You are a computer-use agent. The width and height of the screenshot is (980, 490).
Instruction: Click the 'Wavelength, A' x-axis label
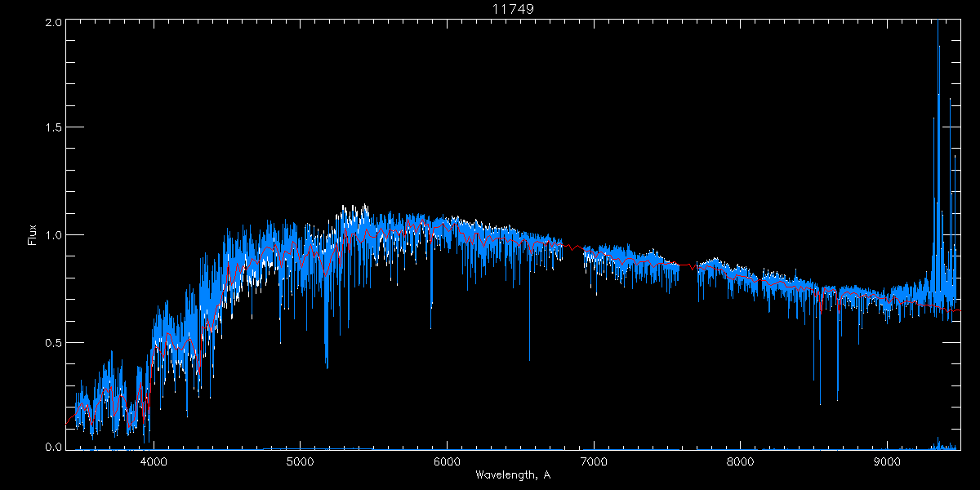click(512, 474)
